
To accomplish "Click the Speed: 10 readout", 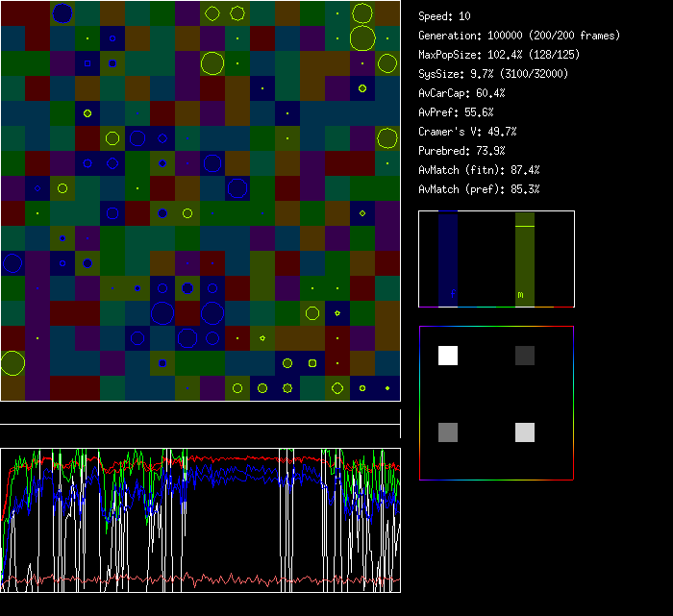I will point(444,16).
